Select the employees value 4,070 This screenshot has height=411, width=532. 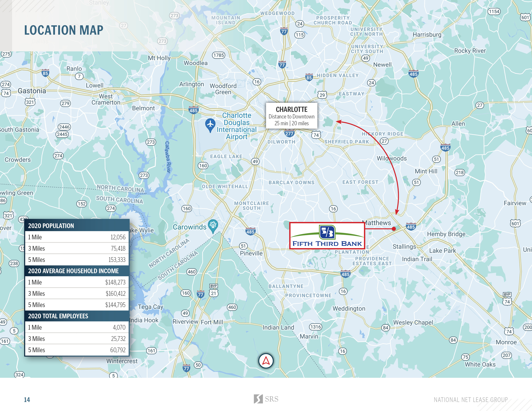click(x=119, y=328)
